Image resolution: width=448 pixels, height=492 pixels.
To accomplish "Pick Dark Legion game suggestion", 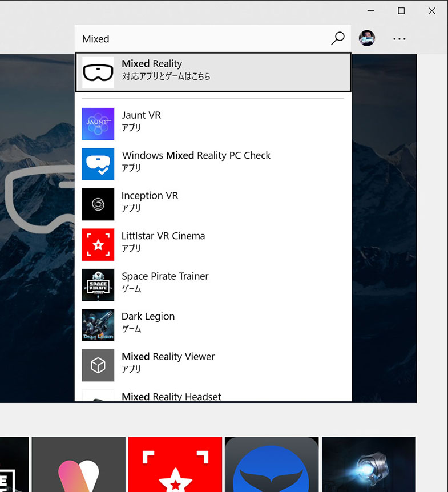I will [x=213, y=325].
